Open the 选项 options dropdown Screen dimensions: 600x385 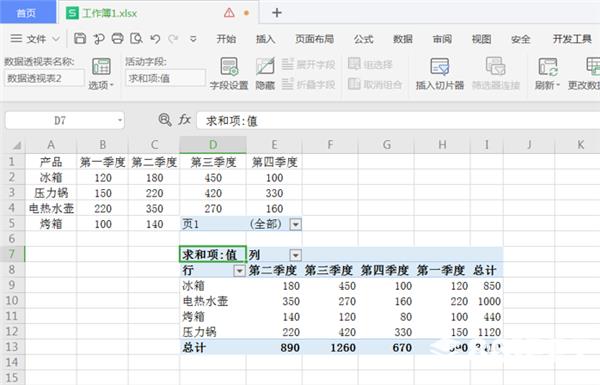pyautogui.click(x=101, y=73)
